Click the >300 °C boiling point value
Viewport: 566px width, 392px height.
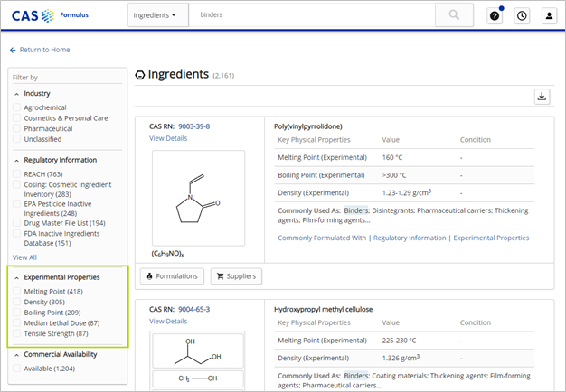[x=394, y=175]
